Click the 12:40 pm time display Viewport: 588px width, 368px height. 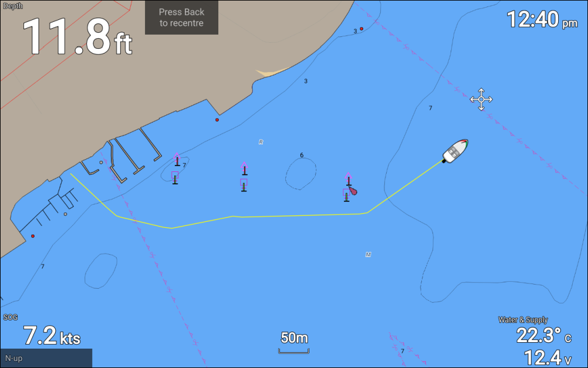pos(542,19)
